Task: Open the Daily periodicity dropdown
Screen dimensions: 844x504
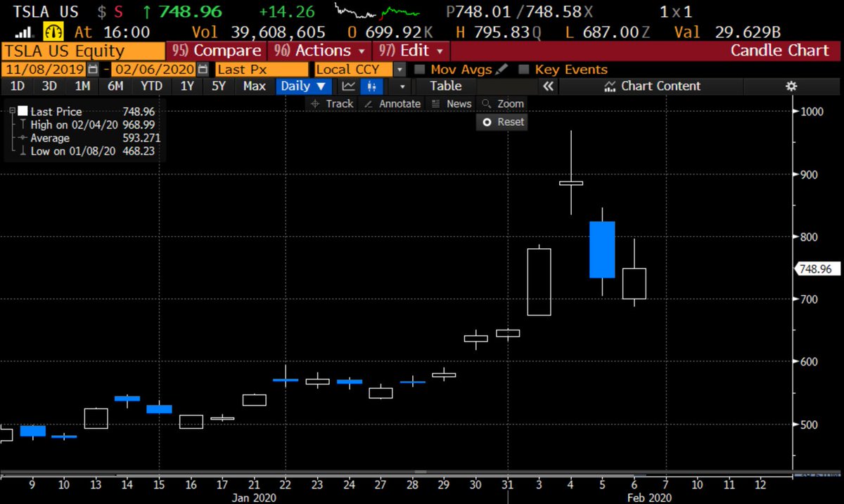Action: click(x=305, y=86)
